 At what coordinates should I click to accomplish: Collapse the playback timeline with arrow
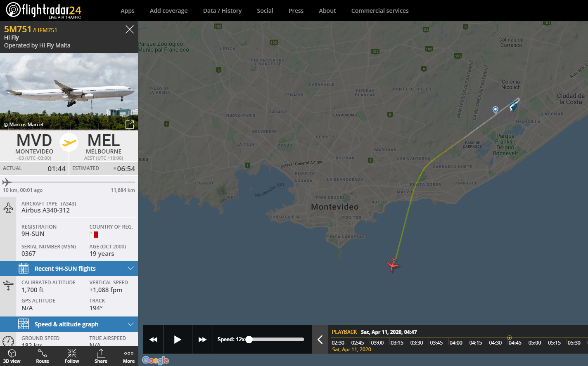320,340
